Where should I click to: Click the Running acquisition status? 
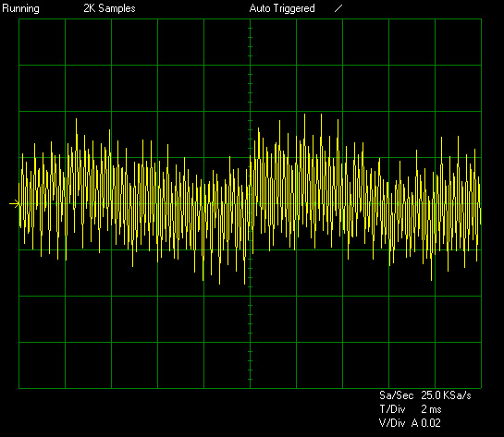pyautogui.click(x=20, y=8)
